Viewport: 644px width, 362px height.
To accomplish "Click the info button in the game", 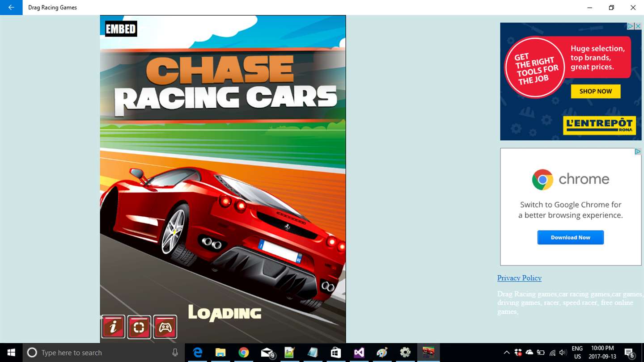I will (113, 327).
